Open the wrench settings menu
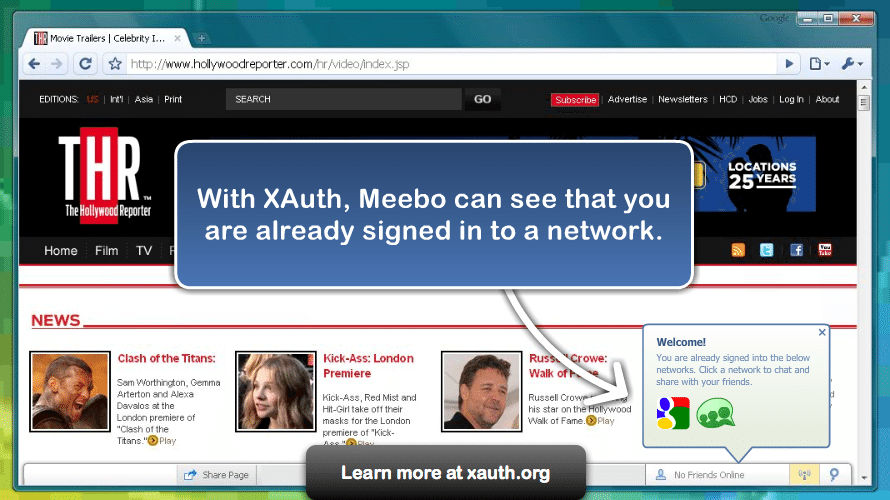 coord(852,64)
